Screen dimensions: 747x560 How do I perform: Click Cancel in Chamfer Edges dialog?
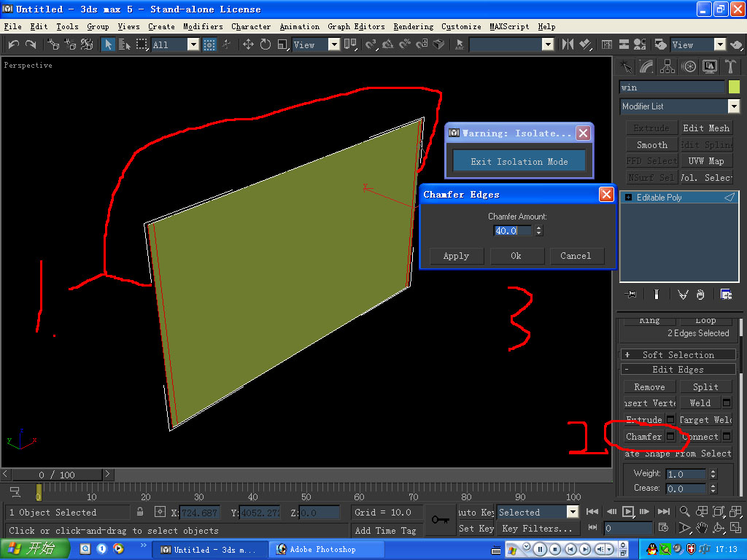point(576,256)
